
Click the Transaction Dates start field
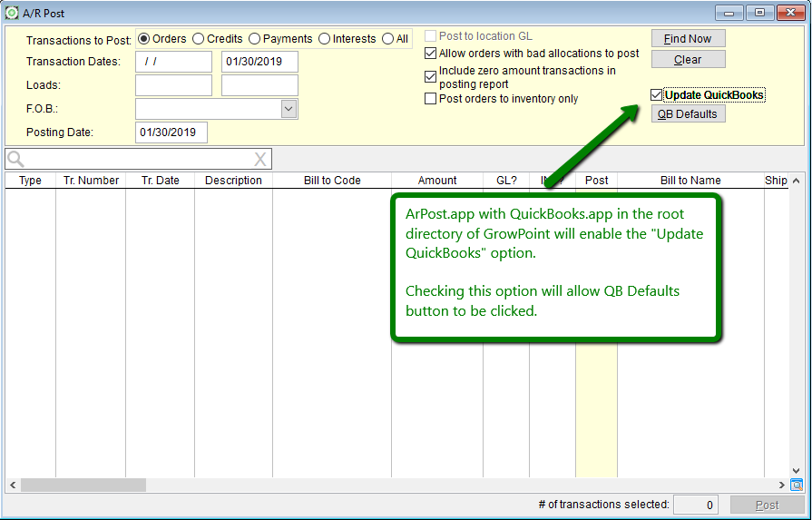[173, 62]
